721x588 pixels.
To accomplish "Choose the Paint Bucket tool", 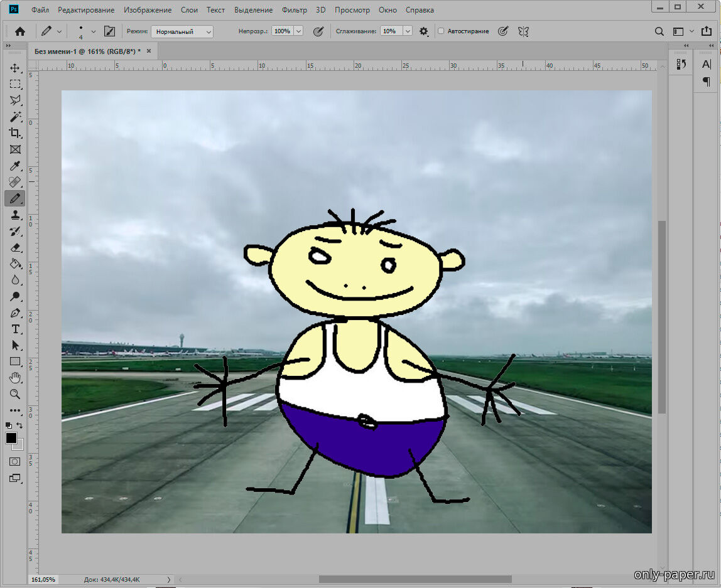I will (x=15, y=264).
